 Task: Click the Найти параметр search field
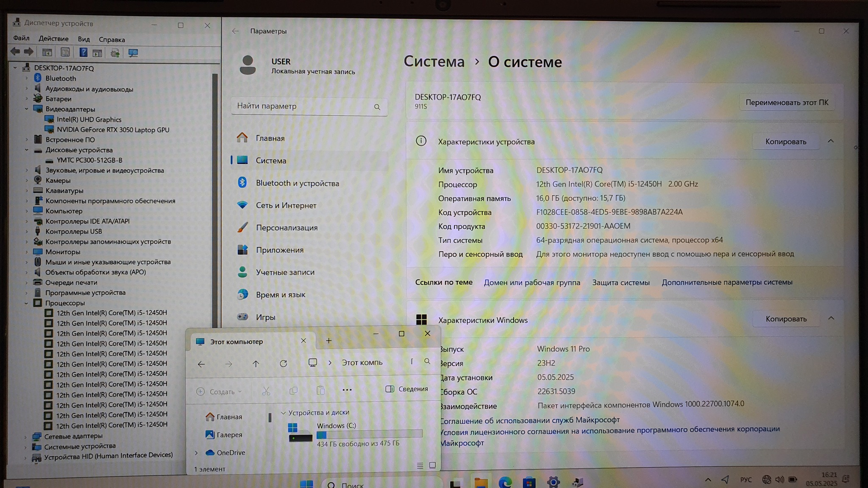coord(303,106)
